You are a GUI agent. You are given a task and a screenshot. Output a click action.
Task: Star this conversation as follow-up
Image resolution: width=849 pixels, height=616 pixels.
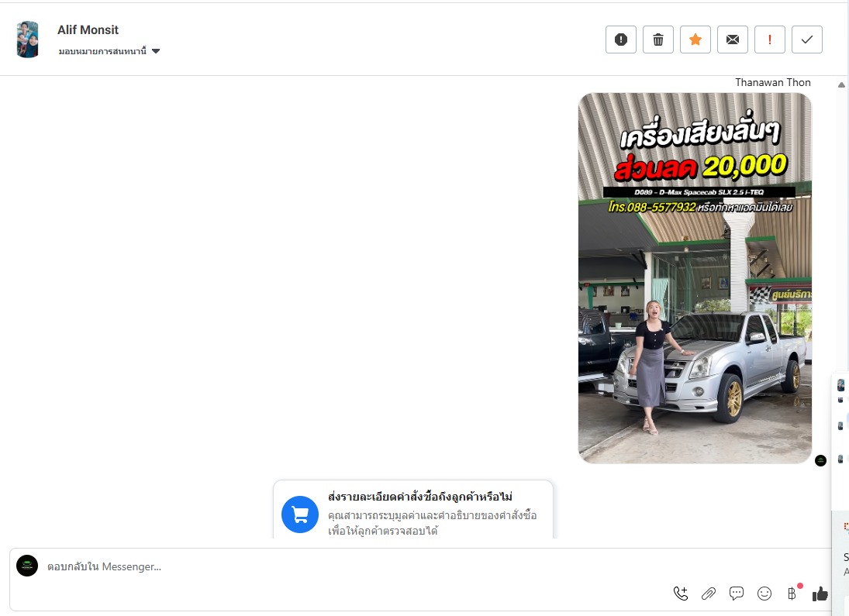(x=695, y=40)
